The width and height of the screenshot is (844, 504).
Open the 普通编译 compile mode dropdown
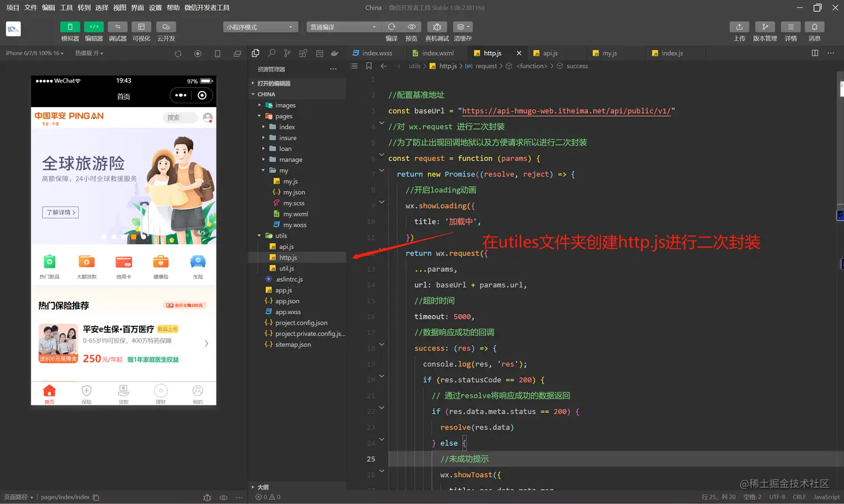(343, 27)
